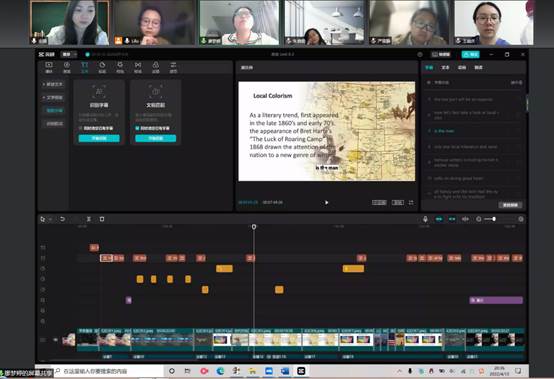Toggle the checkbox under the auto captions card
This screenshot has width=554, height=379.
pos(81,128)
